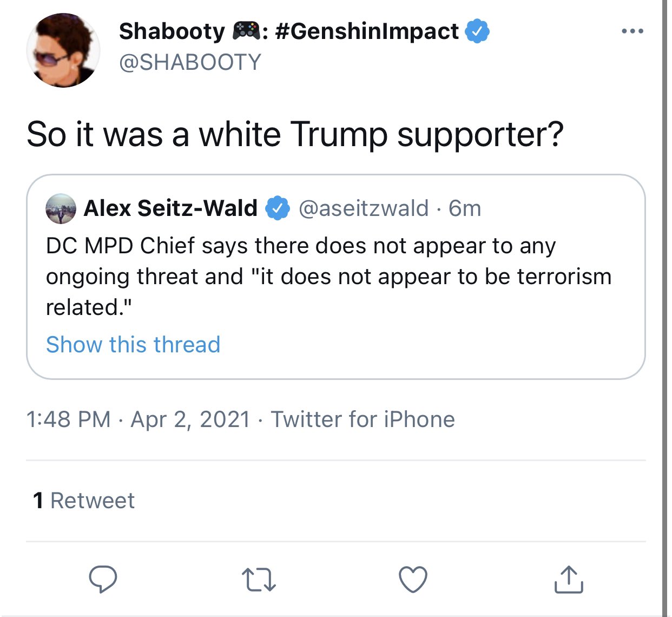This screenshot has width=672, height=617.
Task: Reply to the tweet via speech bubble icon
Action: (x=103, y=579)
